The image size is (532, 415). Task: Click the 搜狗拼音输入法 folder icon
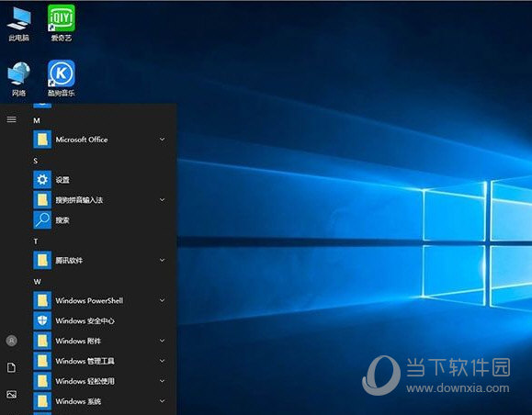(42, 200)
